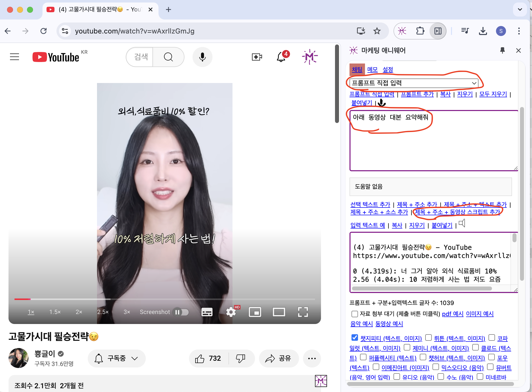The width and height of the screenshot is (532, 392).
Task: Click the horizontal scrollbar in input text box
Action: pyautogui.click(x=422, y=288)
